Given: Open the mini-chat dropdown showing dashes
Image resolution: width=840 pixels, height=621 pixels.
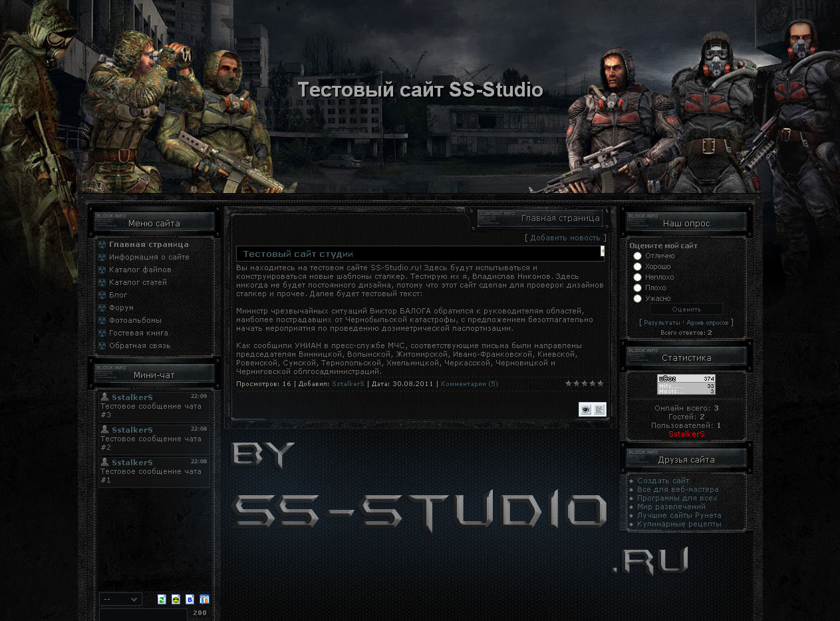Looking at the screenshot, I should [x=120, y=599].
